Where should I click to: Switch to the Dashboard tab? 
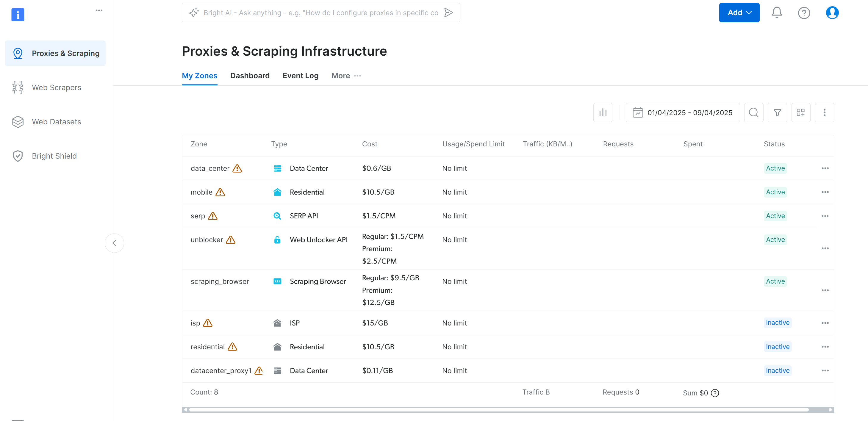250,76
